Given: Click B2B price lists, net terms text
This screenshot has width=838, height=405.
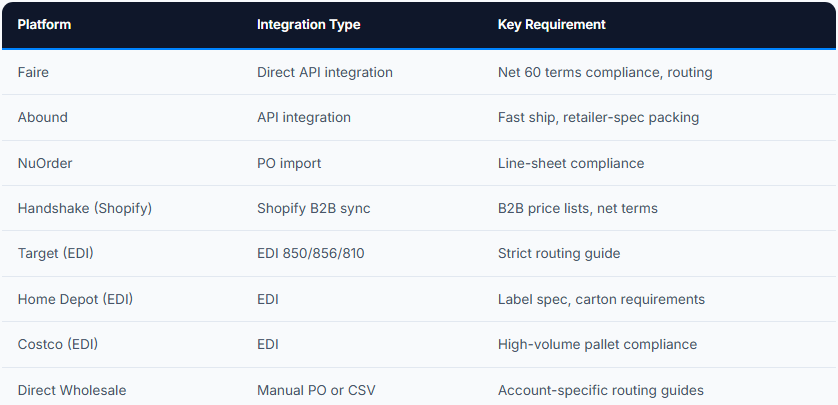Looking at the screenshot, I should click(x=578, y=208).
